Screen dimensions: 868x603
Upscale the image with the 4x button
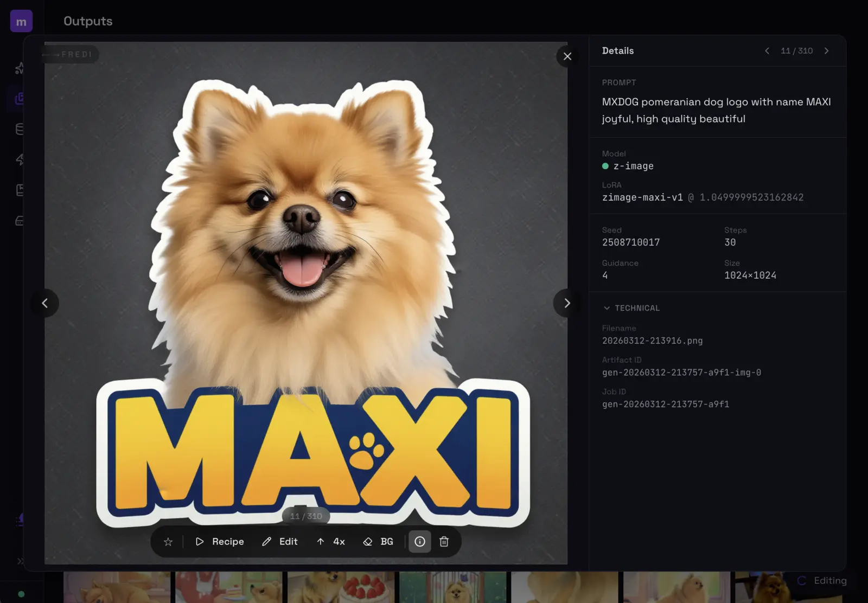point(331,542)
